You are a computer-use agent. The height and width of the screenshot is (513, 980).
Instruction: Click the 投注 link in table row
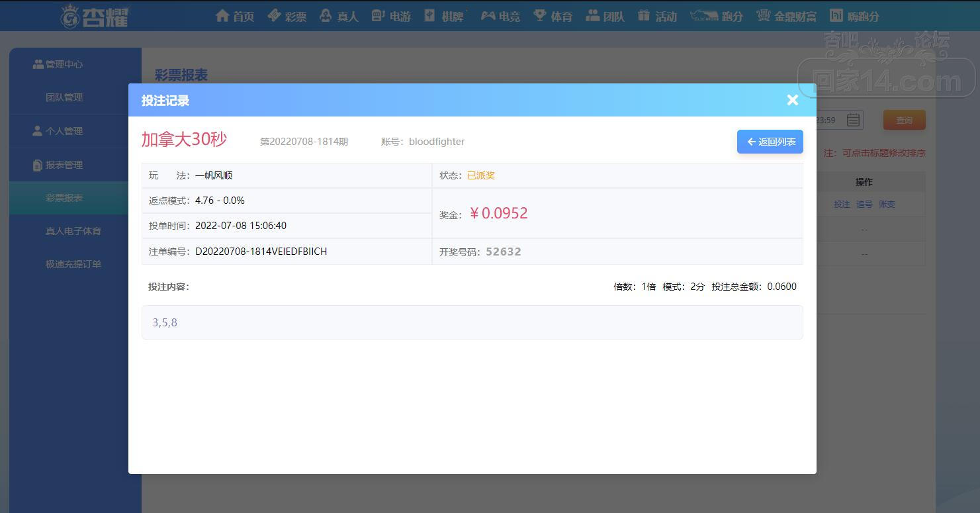point(842,205)
